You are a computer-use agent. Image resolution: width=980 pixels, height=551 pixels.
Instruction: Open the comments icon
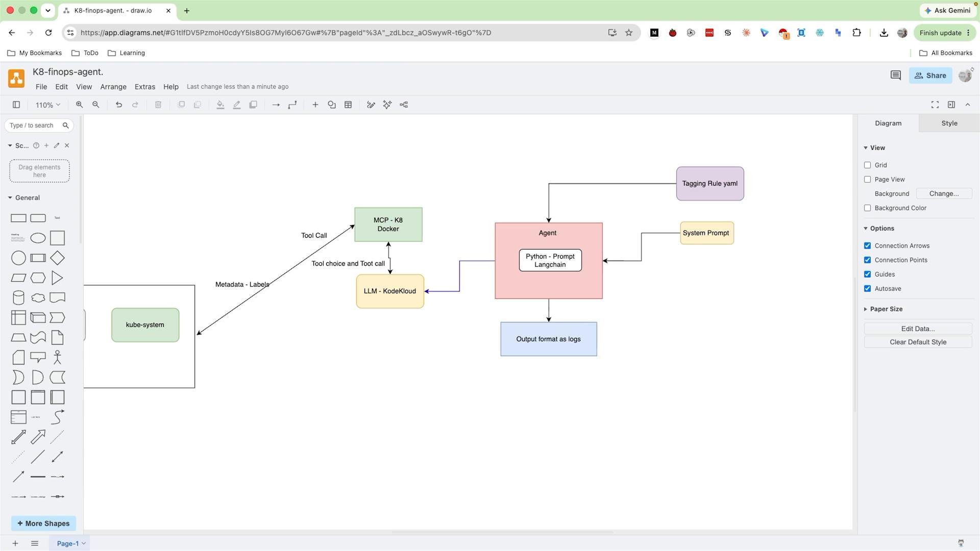point(895,76)
